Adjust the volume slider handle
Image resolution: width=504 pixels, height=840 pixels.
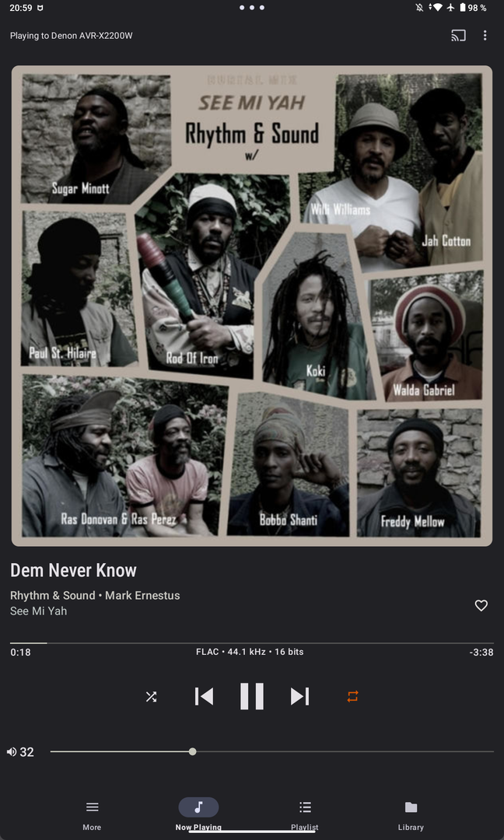192,751
